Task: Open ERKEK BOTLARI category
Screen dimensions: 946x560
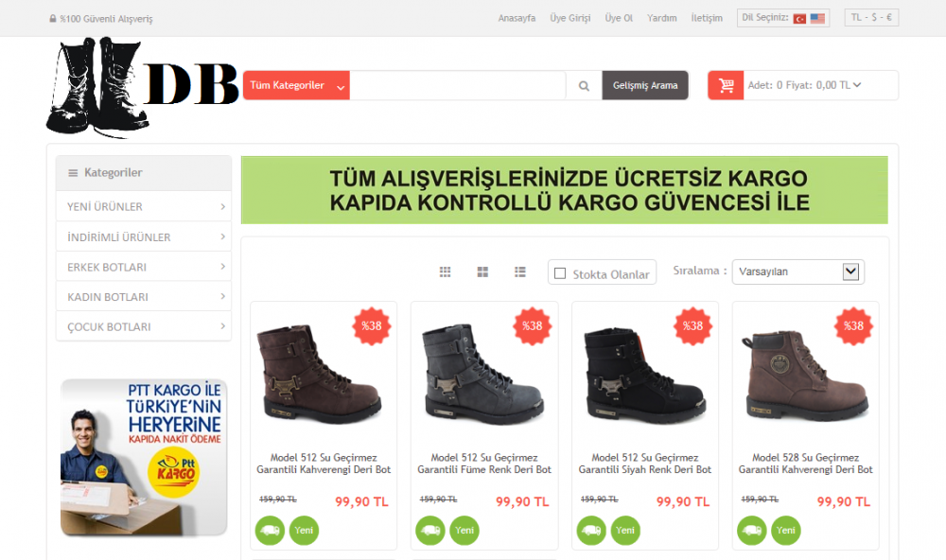Action: point(144,267)
